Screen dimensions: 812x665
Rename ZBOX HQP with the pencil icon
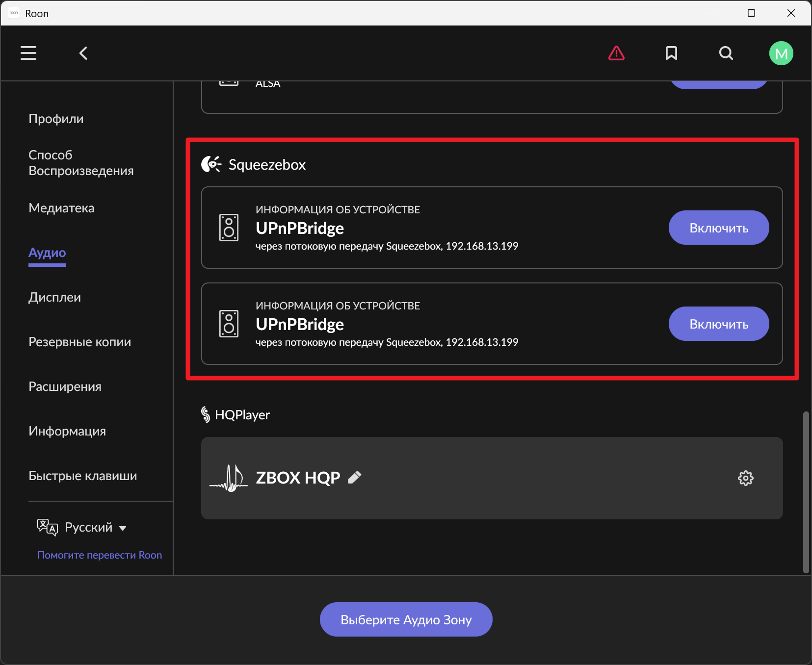click(355, 477)
